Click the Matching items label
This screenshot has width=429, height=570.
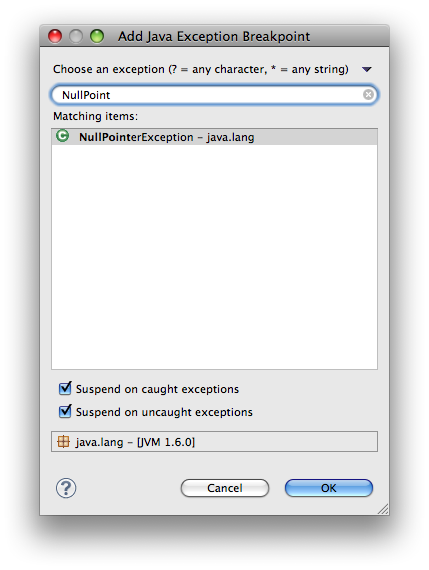pyautogui.click(x=96, y=116)
